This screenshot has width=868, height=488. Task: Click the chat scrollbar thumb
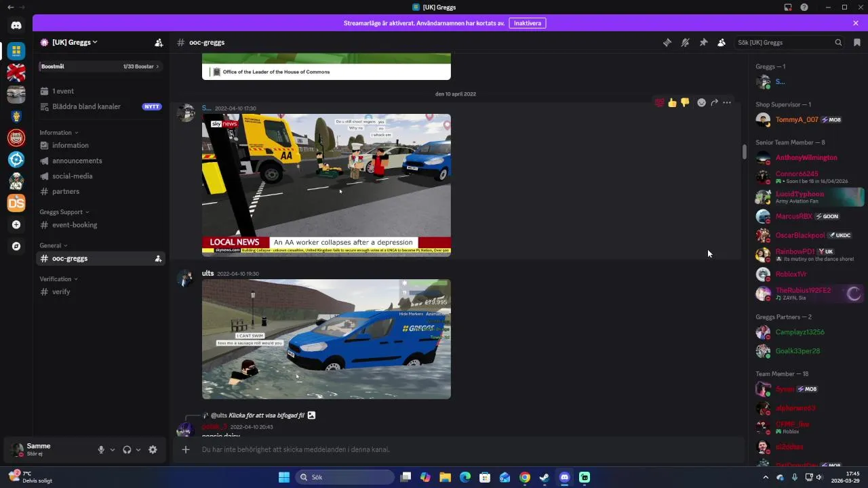(744, 152)
